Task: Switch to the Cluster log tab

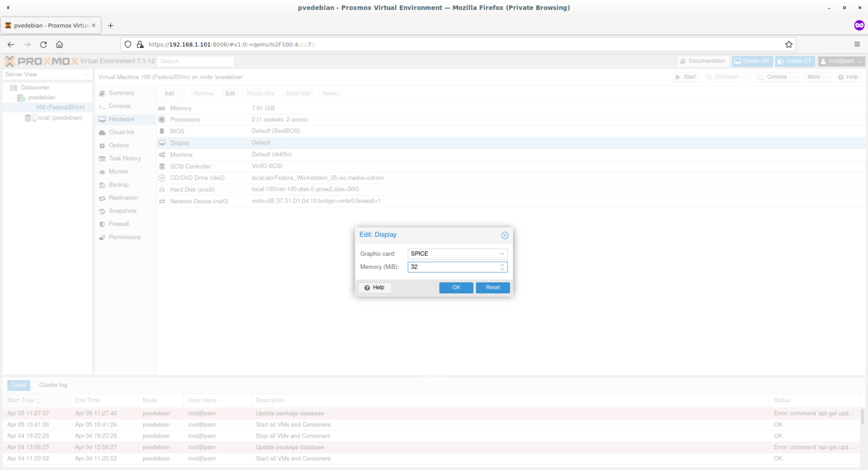Action: (x=53, y=385)
